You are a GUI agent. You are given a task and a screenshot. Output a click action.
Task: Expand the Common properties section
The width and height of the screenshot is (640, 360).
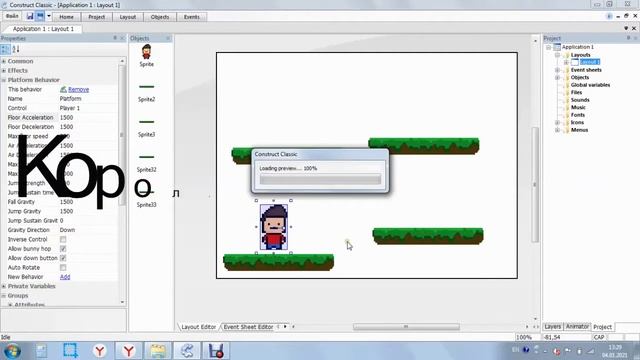[4, 61]
